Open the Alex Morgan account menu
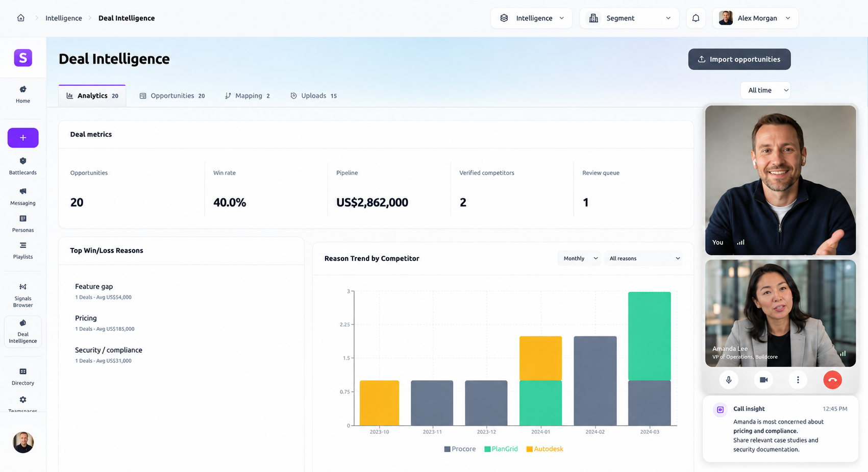 [755, 18]
